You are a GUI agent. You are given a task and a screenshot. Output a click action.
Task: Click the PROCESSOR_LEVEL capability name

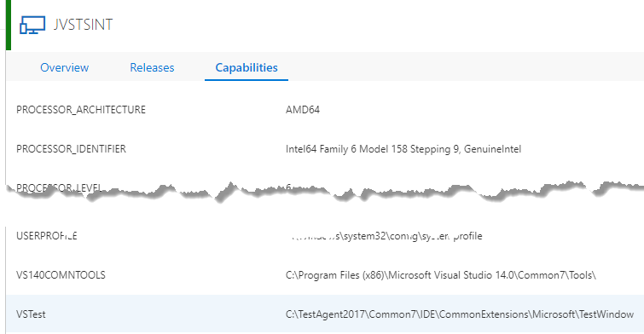pyautogui.click(x=59, y=188)
